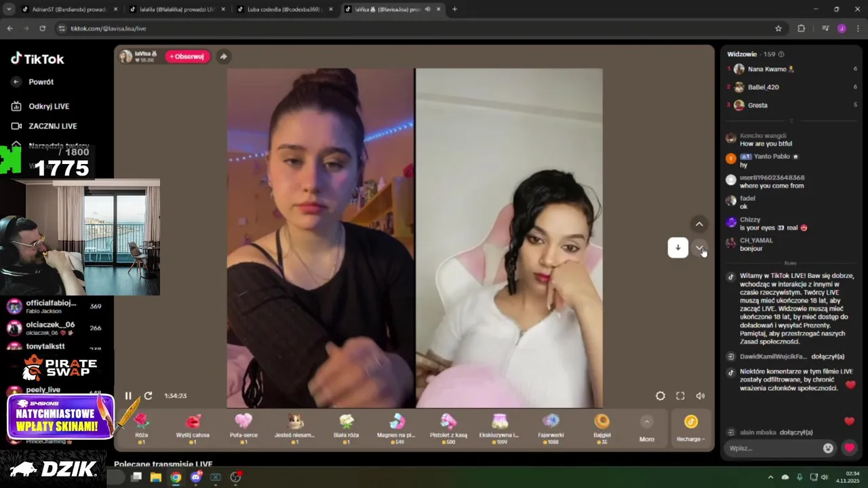Send the Biała róża gift

346,428
